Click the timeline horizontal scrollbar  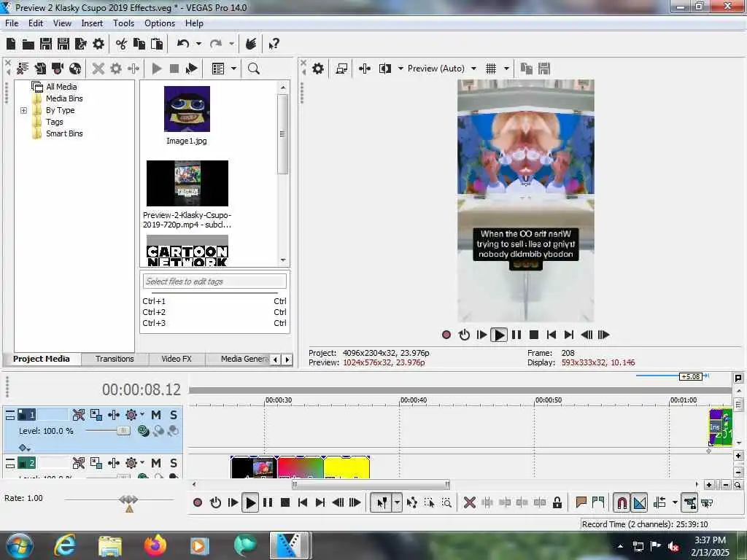[x=371, y=485]
